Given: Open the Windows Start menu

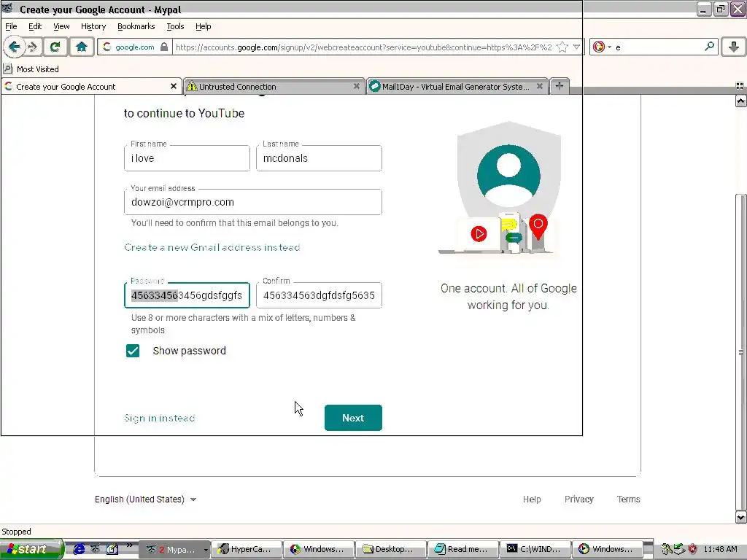Looking at the screenshot, I should click(31, 549).
